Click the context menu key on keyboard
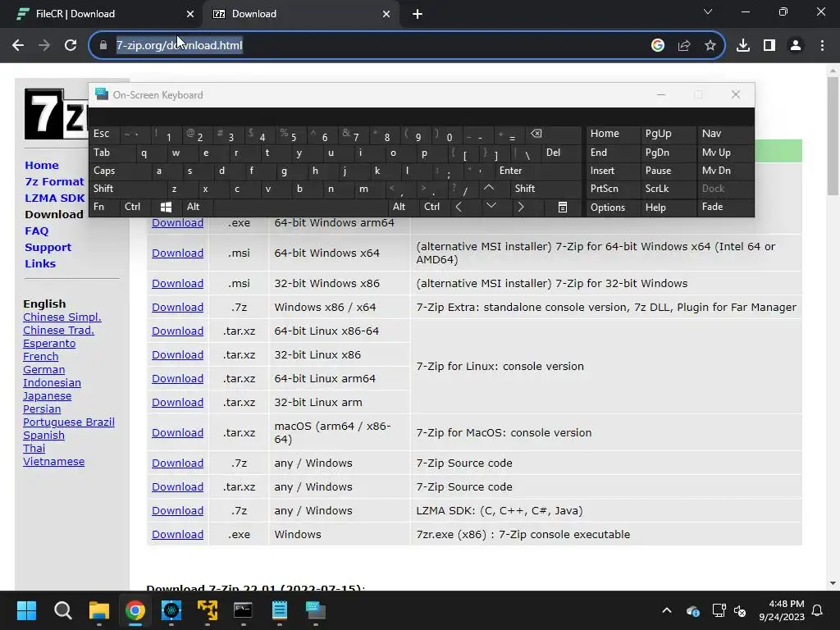Screen dimensions: 840x630 pos(563,207)
